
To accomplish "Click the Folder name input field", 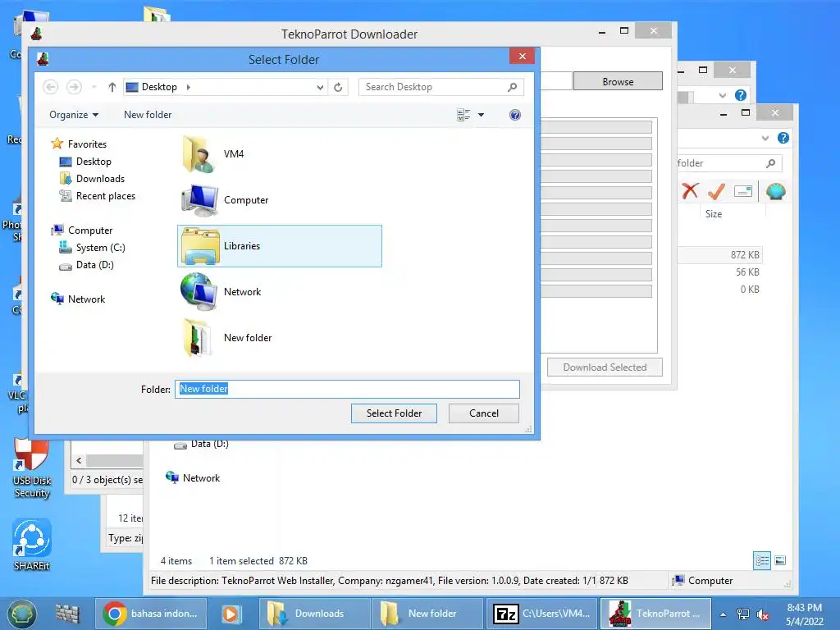I will (x=347, y=389).
